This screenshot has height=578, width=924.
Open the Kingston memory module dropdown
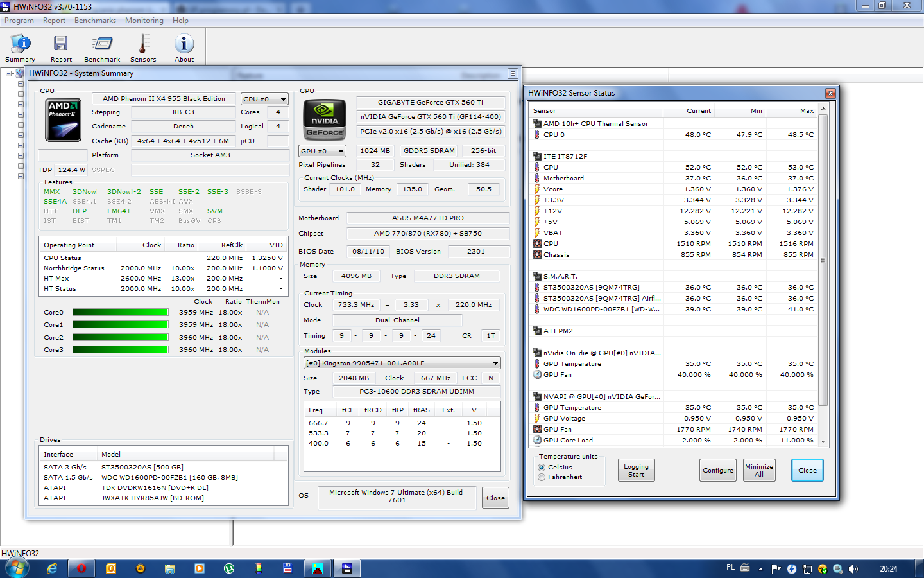pos(402,363)
